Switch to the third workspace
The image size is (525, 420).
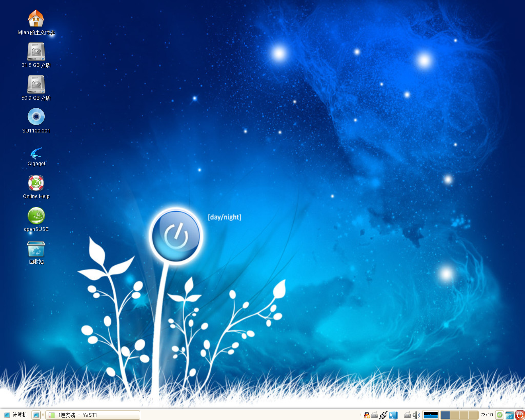tap(464, 415)
